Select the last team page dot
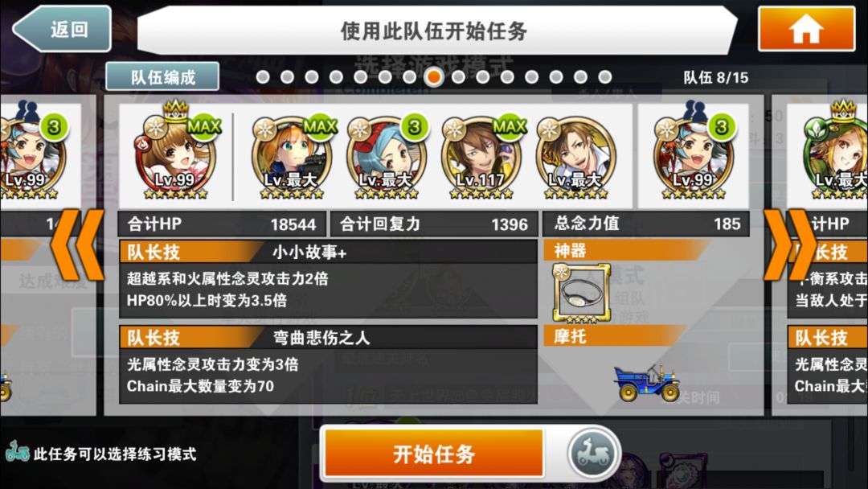Viewport: 868px width, 489px height. click(x=604, y=77)
